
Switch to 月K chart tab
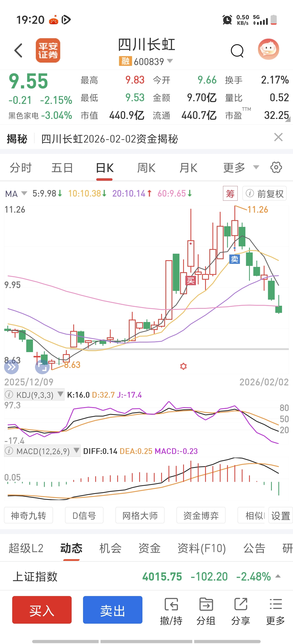(x=188, y=168)
